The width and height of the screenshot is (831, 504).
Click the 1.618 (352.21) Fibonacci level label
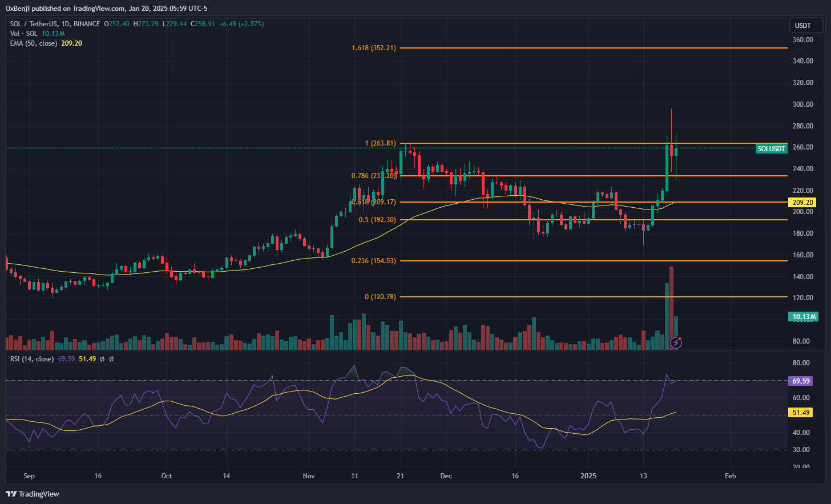[373, 48]
